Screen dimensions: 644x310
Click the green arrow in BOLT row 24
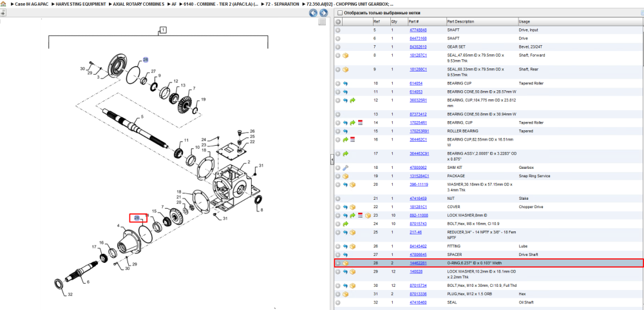345,224
